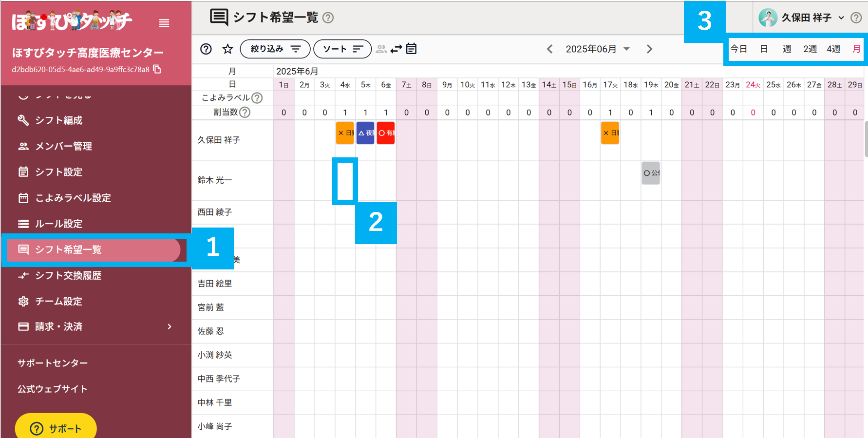Click the members group icon in toolbar
Viewport: 868px width, 438px height.
[x=381, y=49]
